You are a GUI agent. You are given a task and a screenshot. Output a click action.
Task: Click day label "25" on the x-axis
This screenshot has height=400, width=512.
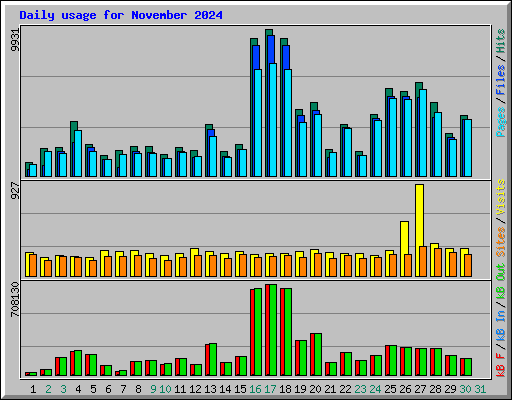tap(390, 389)
